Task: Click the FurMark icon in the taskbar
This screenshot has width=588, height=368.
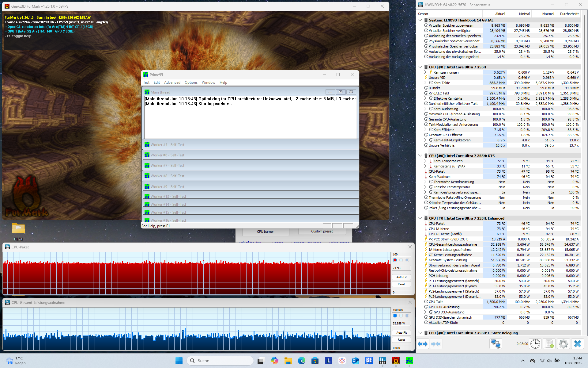Action: click(x=396, y=361)
